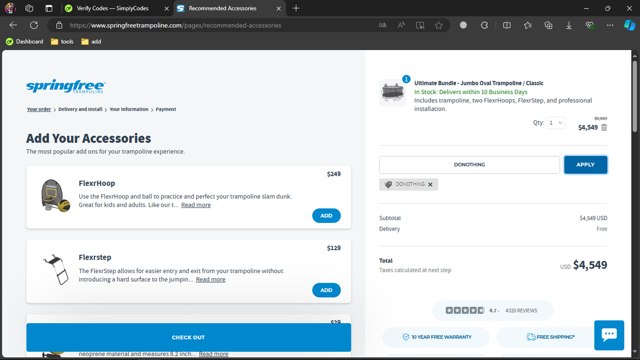Viewport: 640px width, 360px height.
Task: Click the Springfree Trampoline logo
Action: pos(66,86)
